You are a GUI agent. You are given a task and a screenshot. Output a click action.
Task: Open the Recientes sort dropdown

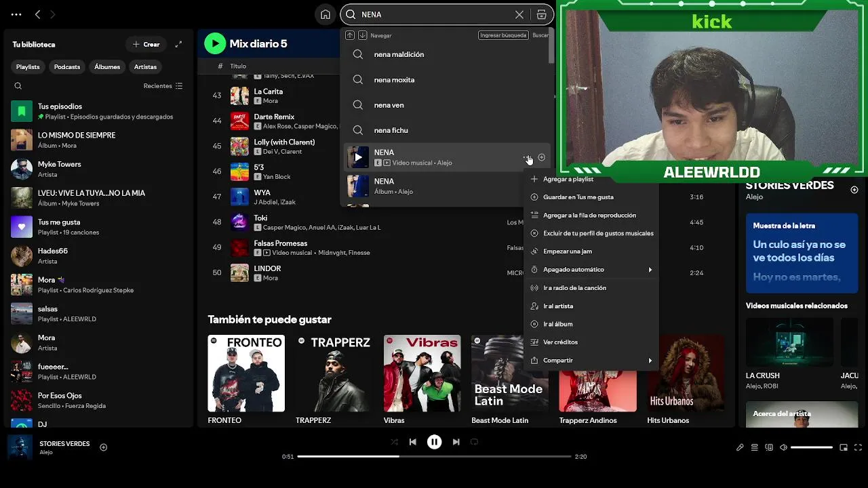pyautogui.click(x=163, y=86)
